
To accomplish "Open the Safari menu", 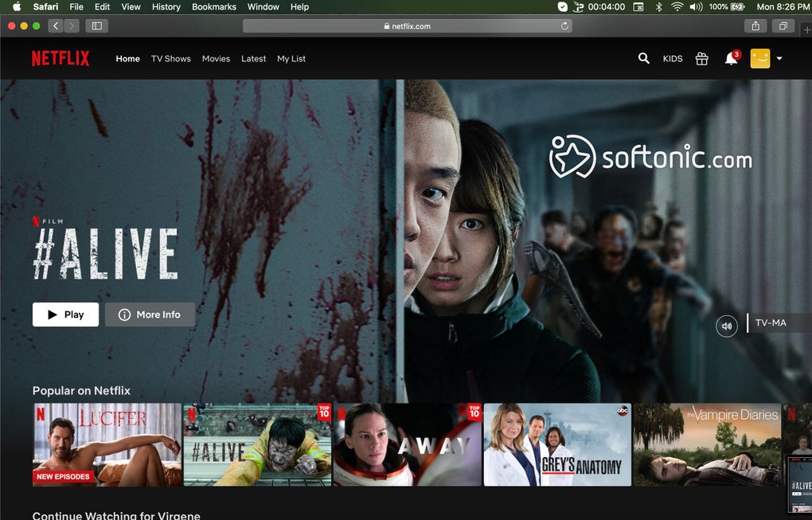I will [45, 6].
